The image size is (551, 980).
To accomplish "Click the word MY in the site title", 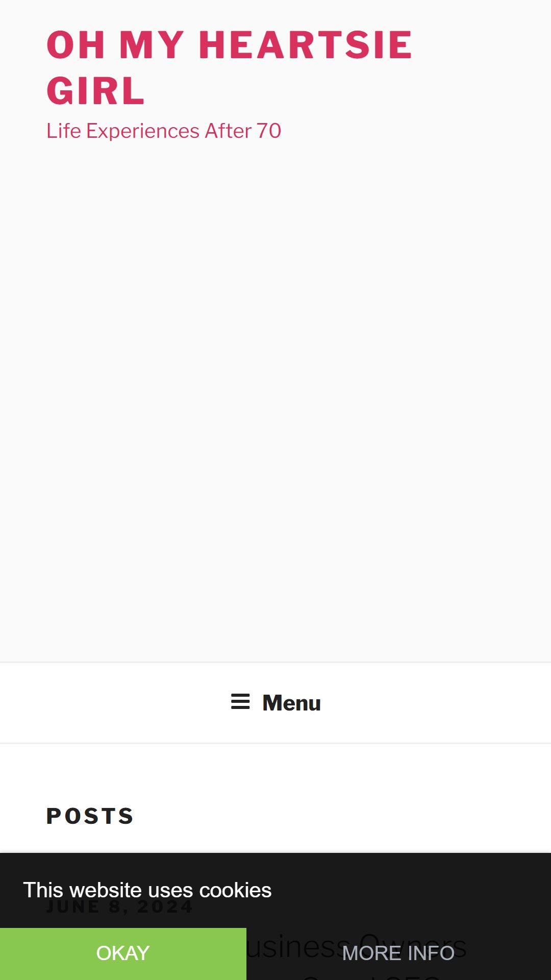I will point(152,45).
